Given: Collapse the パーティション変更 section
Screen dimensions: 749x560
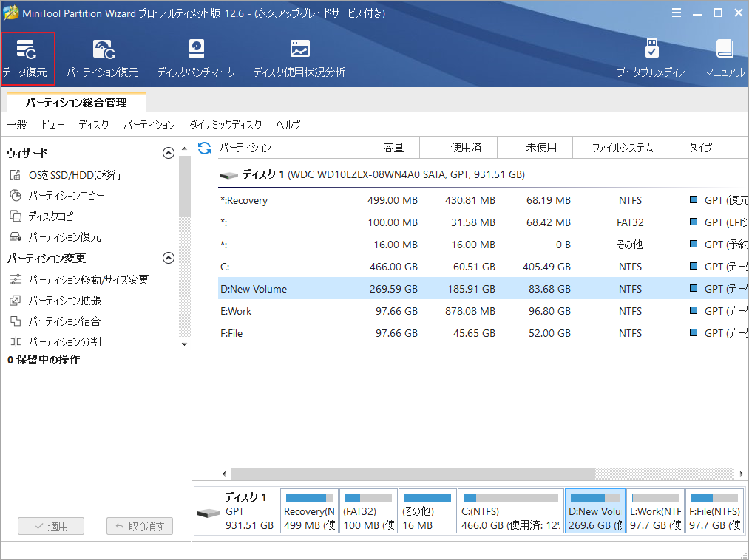Looking at the screenshot, I should pyautogui.click(x=169, y=259).
